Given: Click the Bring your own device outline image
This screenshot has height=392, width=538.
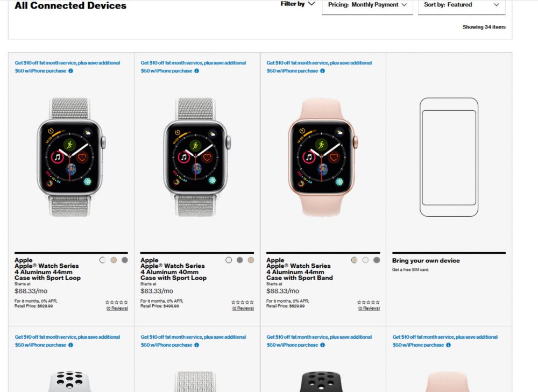Looking at the screenshot, I should (449, 157).
